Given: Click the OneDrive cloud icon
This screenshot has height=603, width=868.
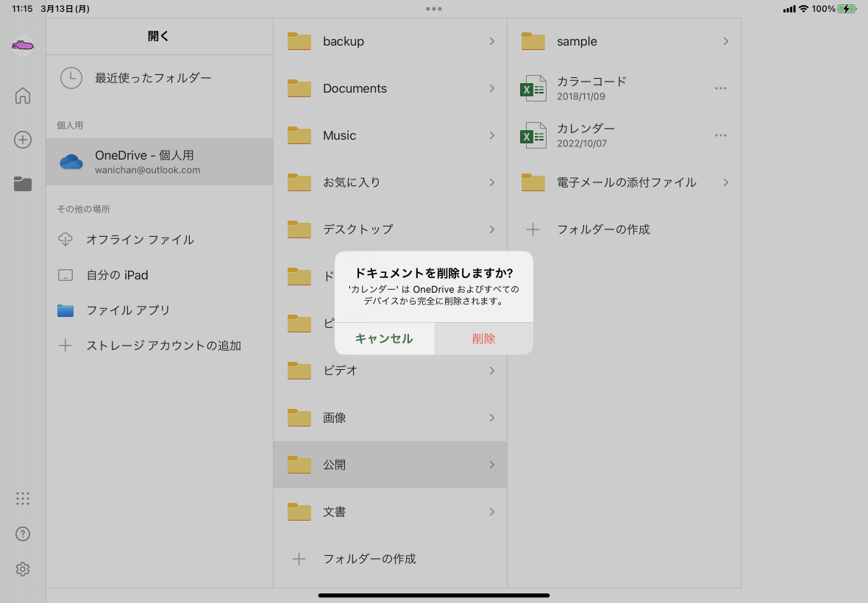Looking at the screenshot, I should click(71, 160).
